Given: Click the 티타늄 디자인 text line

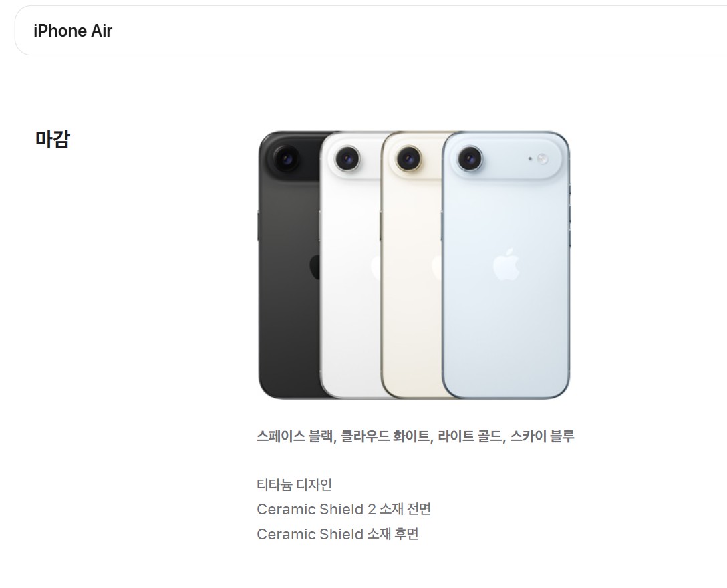Looking at the screenshot, I should click(294, 484).
